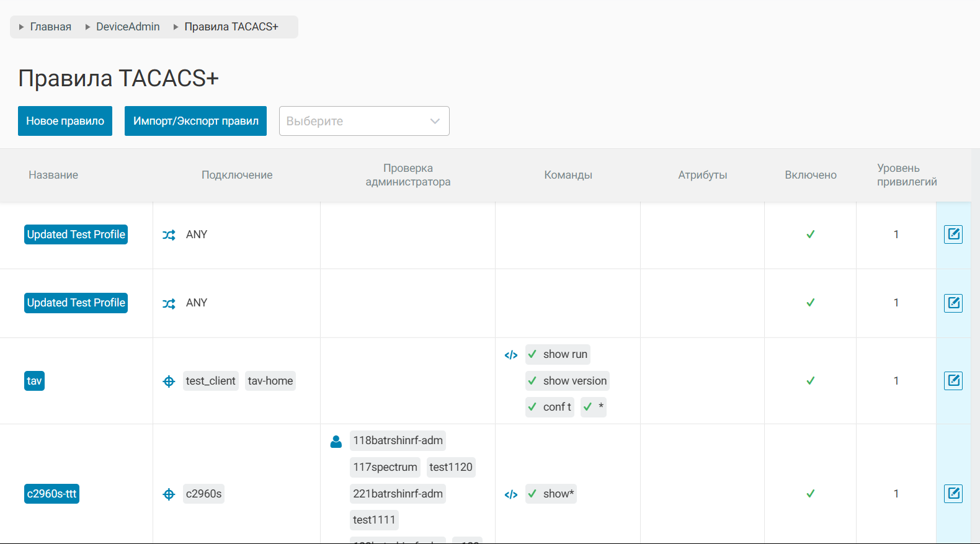Image resolution: width=980 pixels, height=544 pixels.
Task: Open edit icon in the tav row
Action: tap(953, 381)
